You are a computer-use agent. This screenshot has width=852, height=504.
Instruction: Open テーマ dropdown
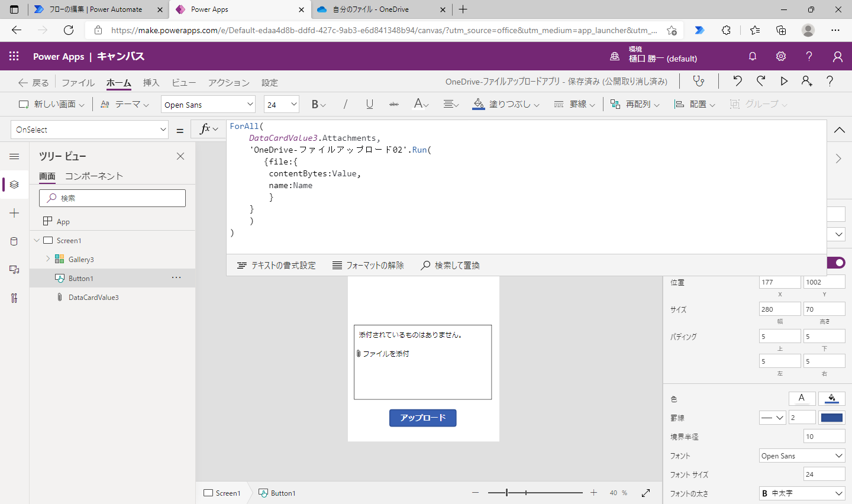(x=125, y=104)
